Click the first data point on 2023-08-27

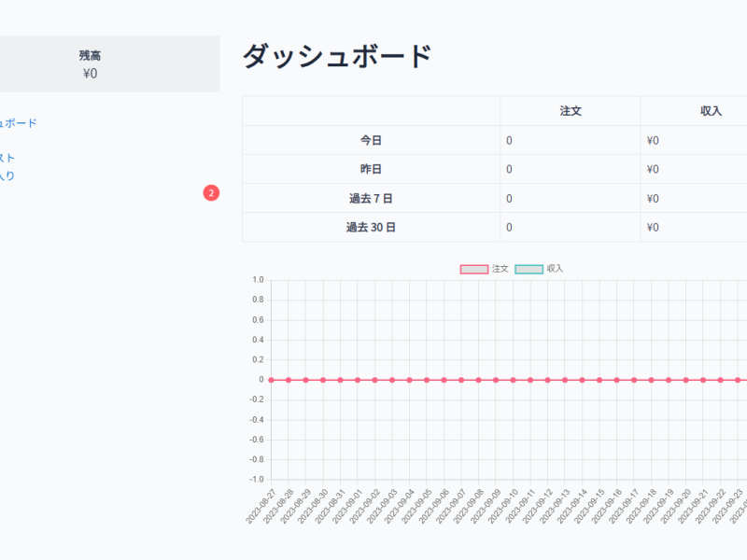click(x=271, y=380)
